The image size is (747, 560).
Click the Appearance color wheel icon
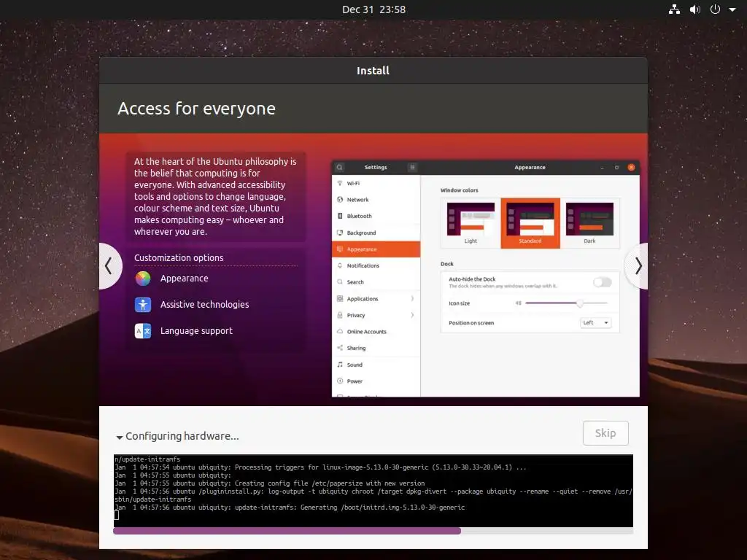[x=143, y=279]
